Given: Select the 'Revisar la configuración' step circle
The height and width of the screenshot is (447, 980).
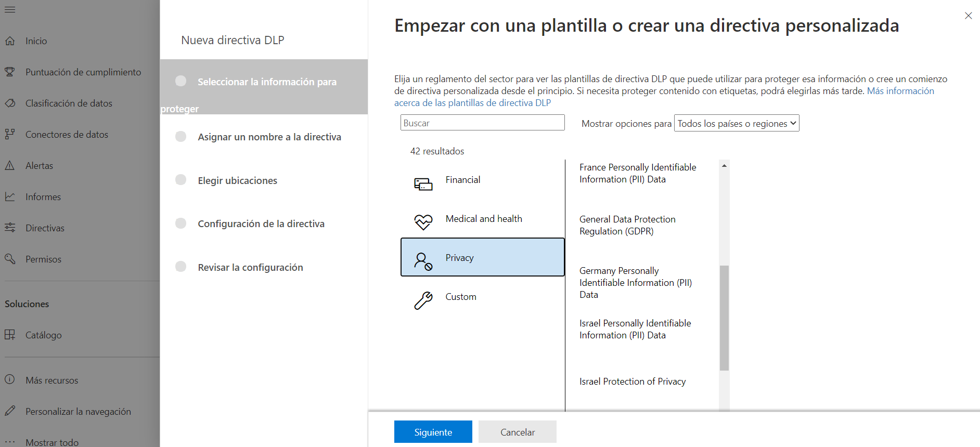Looking at the screenshot, I should pos(180,267).
